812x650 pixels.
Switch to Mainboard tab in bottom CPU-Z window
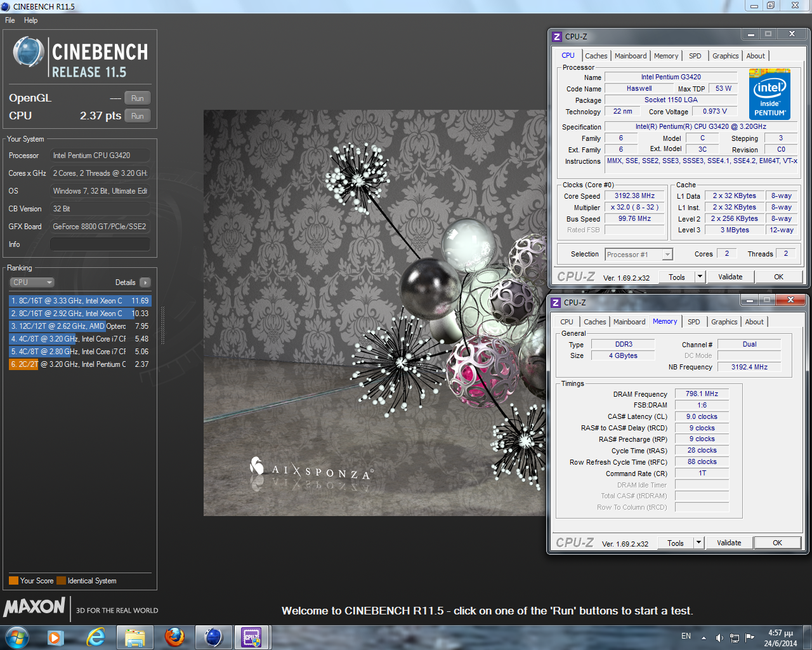click(x=629, y=322)
